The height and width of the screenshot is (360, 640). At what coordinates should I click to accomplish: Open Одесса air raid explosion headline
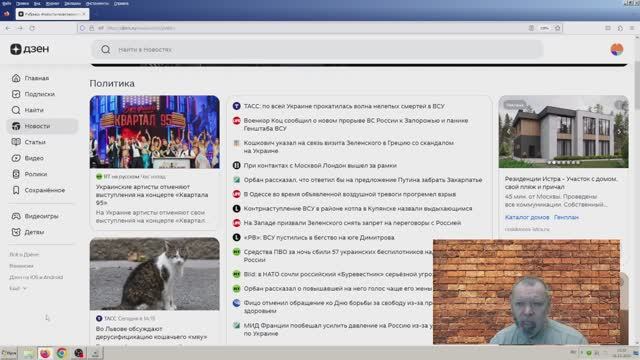[x=350, y=194]
